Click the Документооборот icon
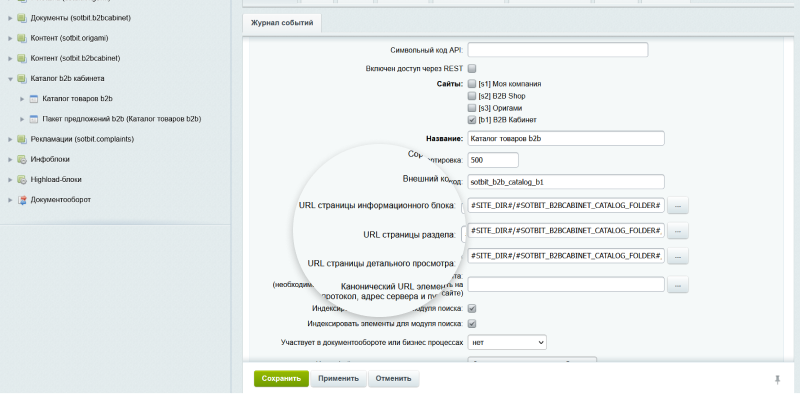800x394 pixels. click(x=21, y=200)
